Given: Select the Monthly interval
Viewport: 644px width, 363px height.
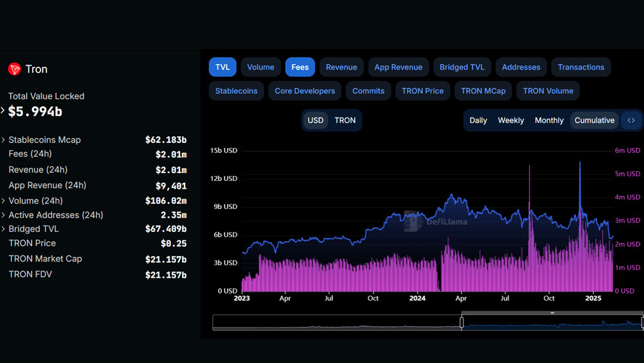Looking at the screenshot, I should pyautogui.click(x=549, y=121).
